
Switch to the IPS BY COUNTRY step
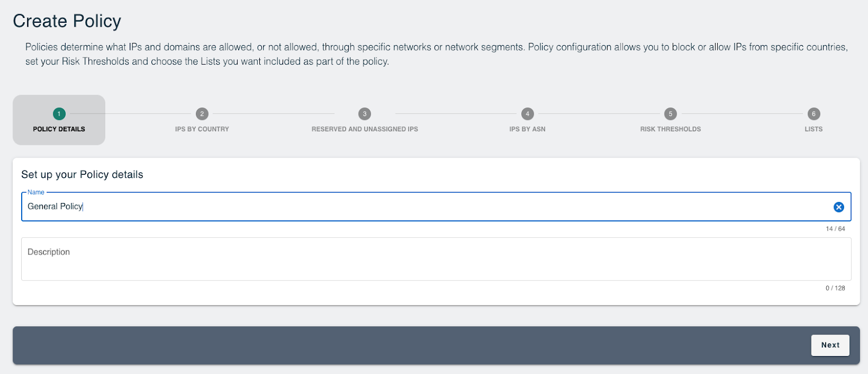(202, 129)
